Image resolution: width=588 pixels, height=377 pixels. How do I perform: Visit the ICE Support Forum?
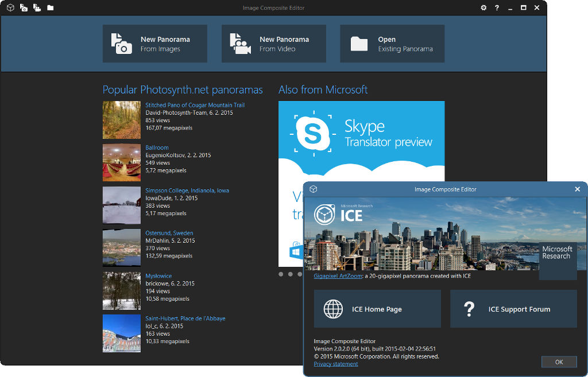click(x=513, y=309)
